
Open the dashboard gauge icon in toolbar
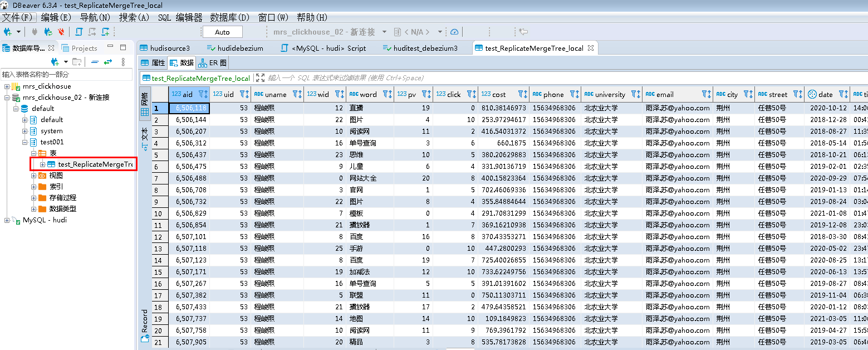click(454, 32)
